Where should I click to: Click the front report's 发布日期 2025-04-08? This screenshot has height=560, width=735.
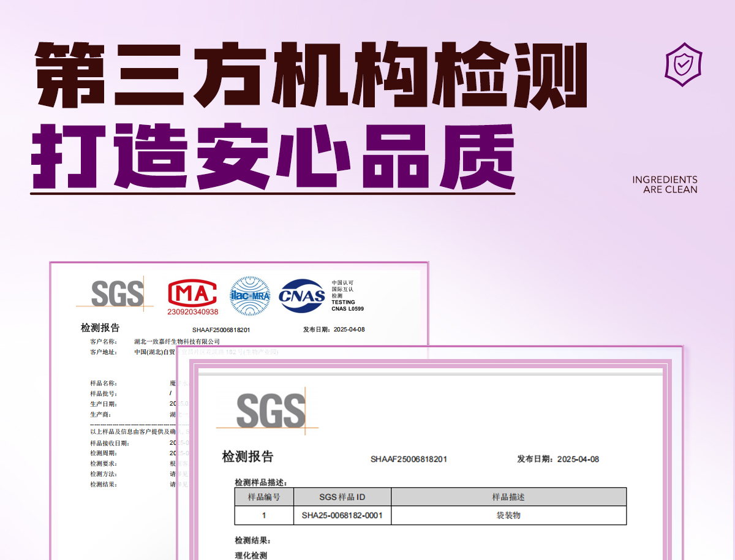558,460
